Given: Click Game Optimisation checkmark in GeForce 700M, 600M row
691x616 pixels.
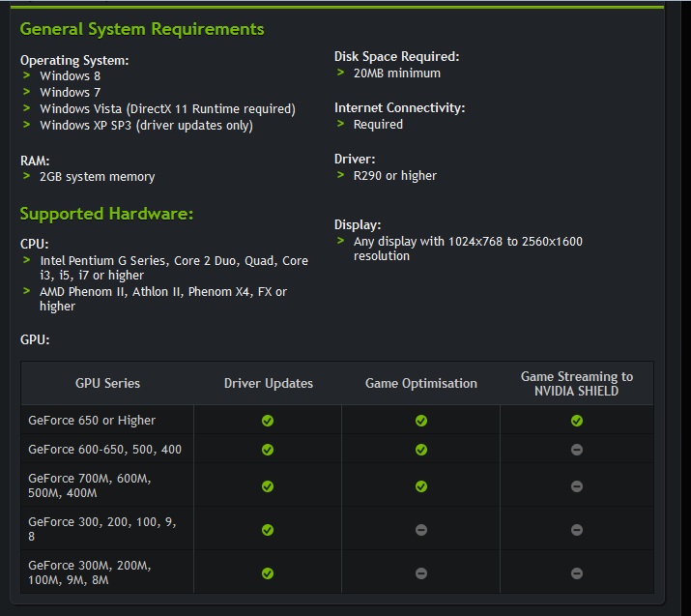Looking at the screenshot, I should coord(421,486).
